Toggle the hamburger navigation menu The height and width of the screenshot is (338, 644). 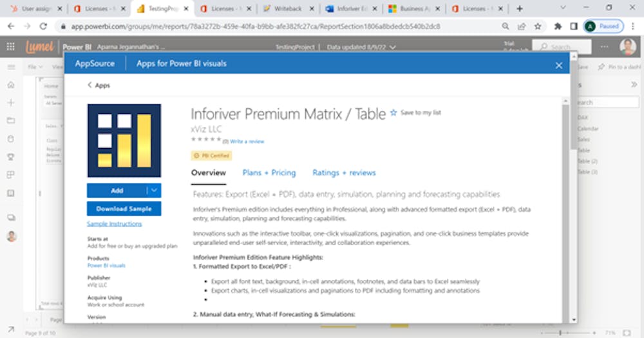pos(11,67)
